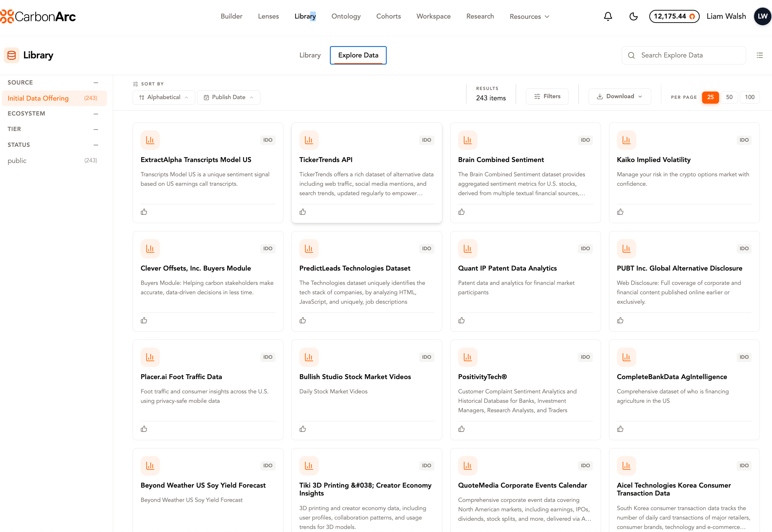Click the Library database icon in header

[11, 55]
